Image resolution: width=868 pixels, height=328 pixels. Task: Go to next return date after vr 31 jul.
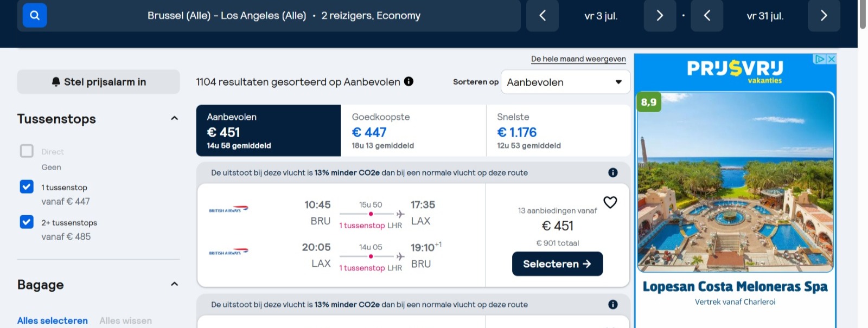(824, 16)
